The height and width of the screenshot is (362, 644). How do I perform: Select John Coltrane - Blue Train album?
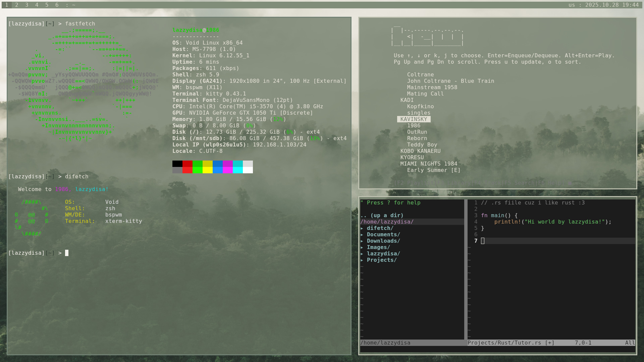(x=450, y=81)
